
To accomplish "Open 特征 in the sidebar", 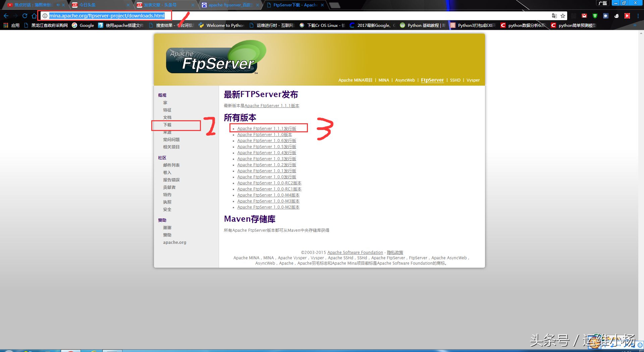I will 167,110.
